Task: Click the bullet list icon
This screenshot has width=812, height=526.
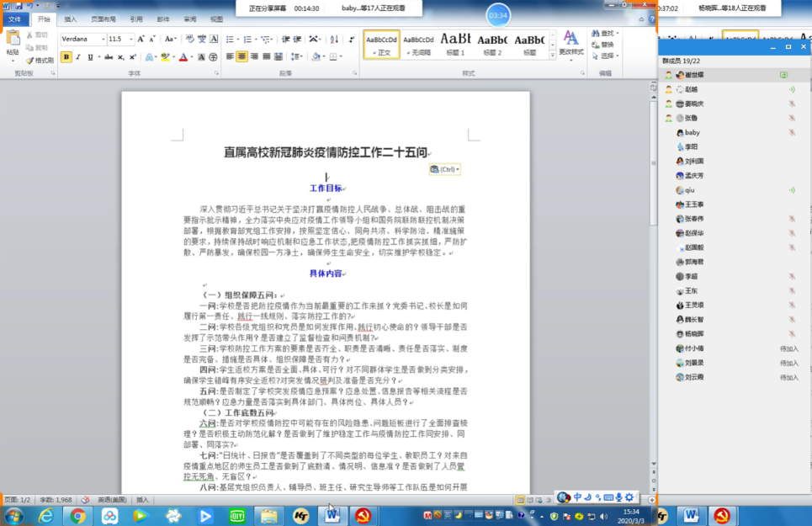Action: click(x=228, y=39)
